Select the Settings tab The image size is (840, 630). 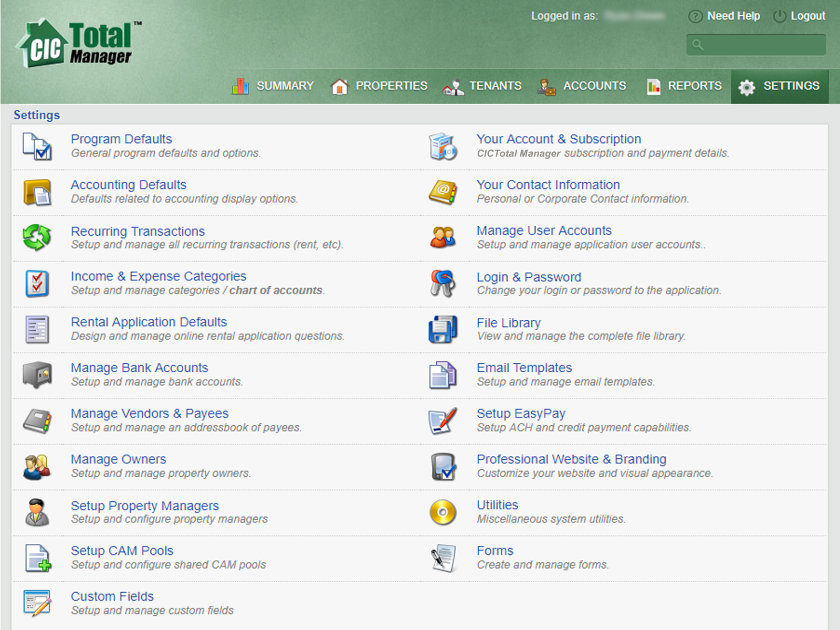click(x=780, y=87)
